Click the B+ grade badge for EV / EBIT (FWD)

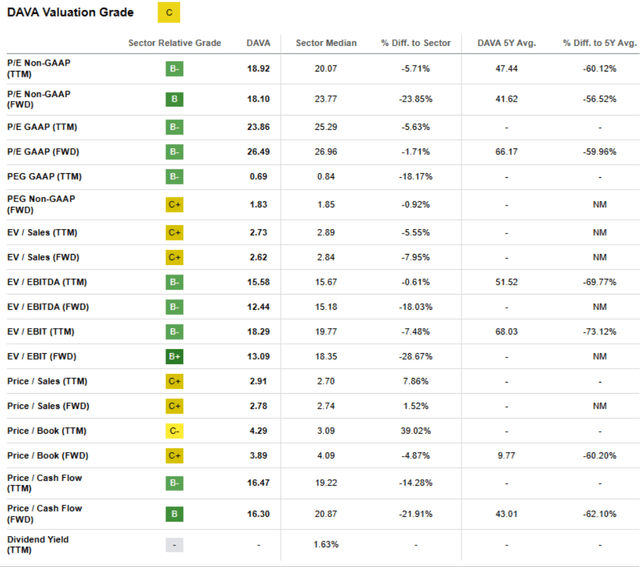click(174, 356)
